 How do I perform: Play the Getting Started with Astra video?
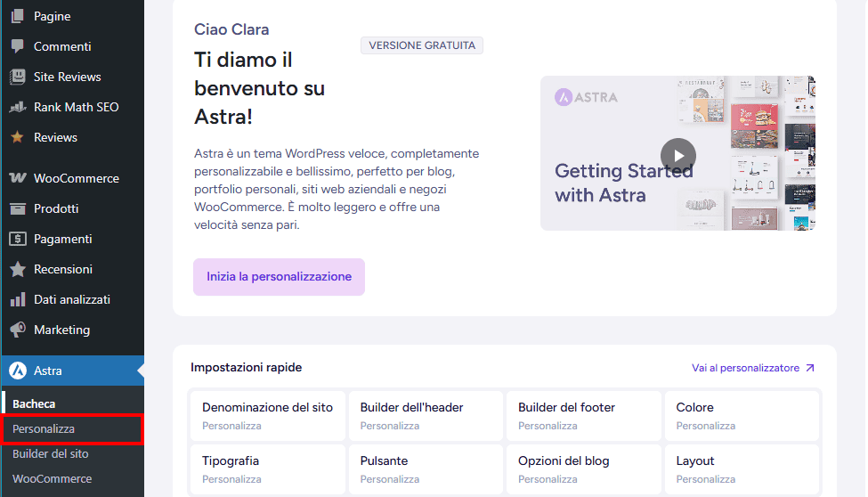tap(677, 156)
